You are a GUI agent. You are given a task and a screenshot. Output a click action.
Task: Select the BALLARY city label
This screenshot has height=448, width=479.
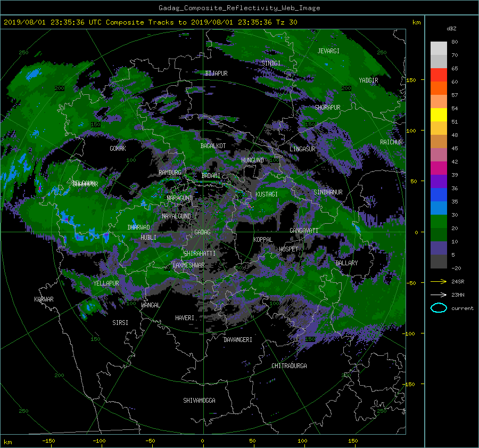pos(346,263)
